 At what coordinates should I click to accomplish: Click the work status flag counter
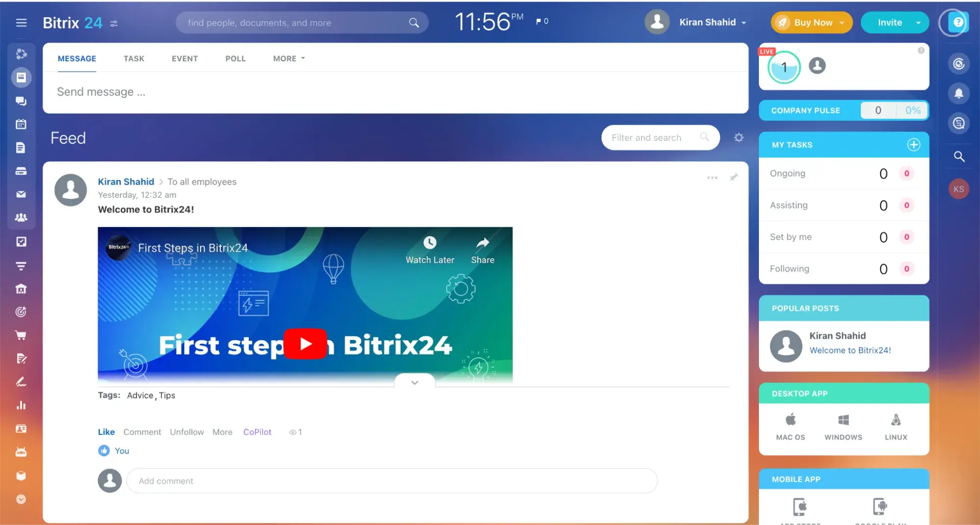click(x=542, y=21)
